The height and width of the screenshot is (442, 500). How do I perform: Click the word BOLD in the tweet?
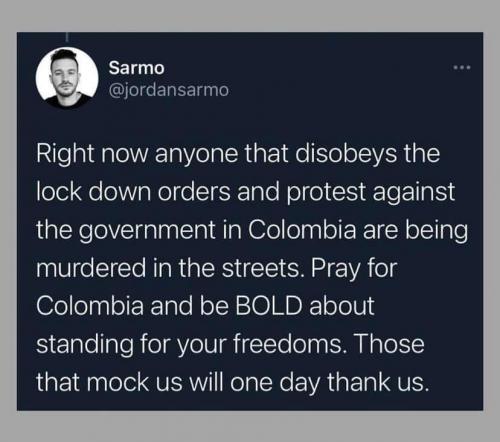[x=269, y=306]
